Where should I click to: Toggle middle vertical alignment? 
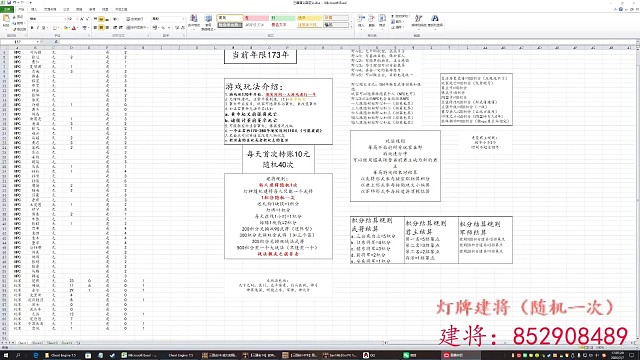click(101, 19)
